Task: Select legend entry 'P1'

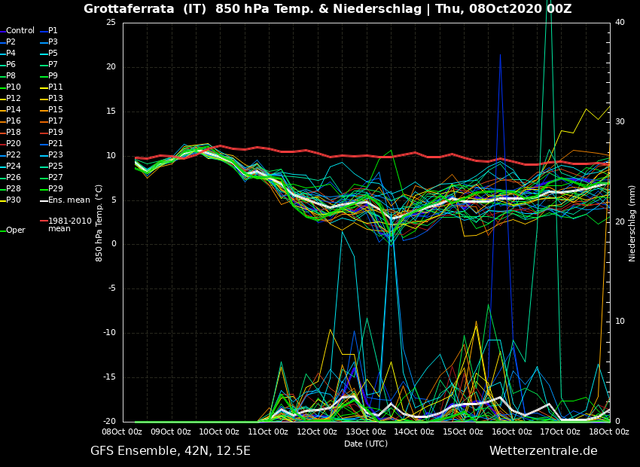Action: 49,31
